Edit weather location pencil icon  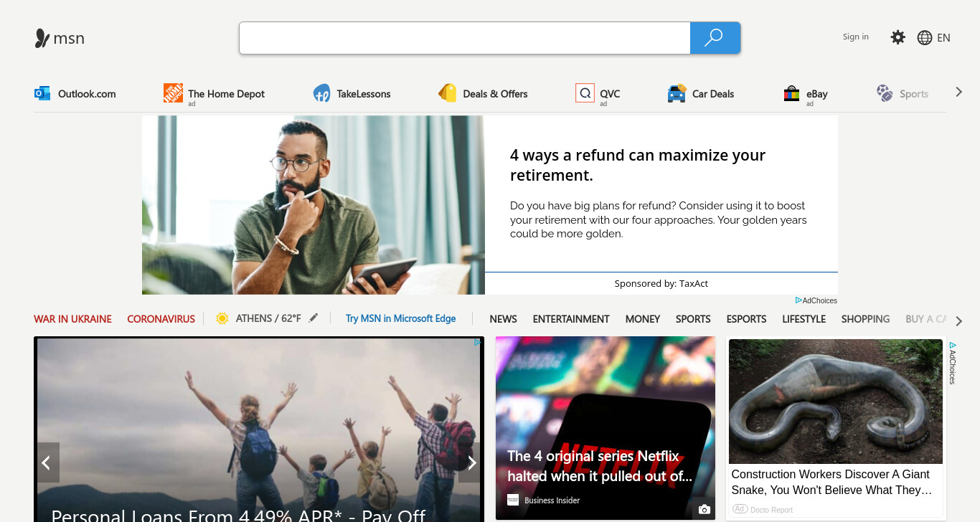pos(314,318)
